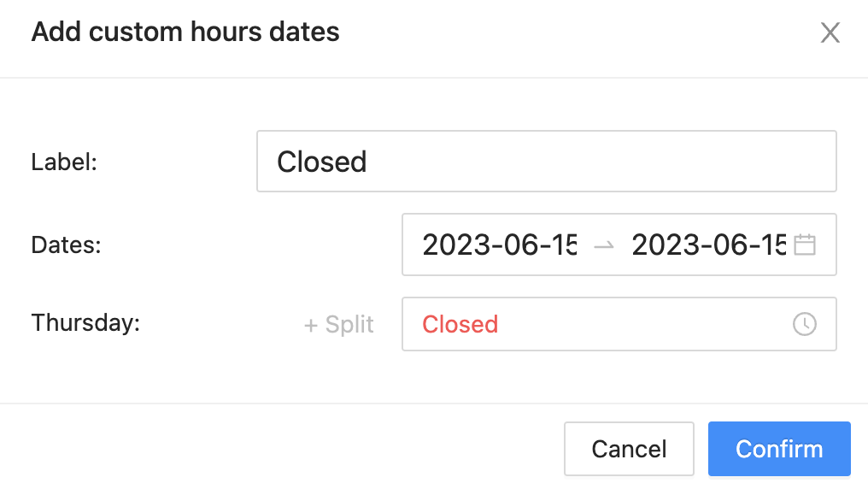This screenshot has width=868, height=489.
Task: Open the calendar icon in Dates field
Action: (x=804, y=244)
